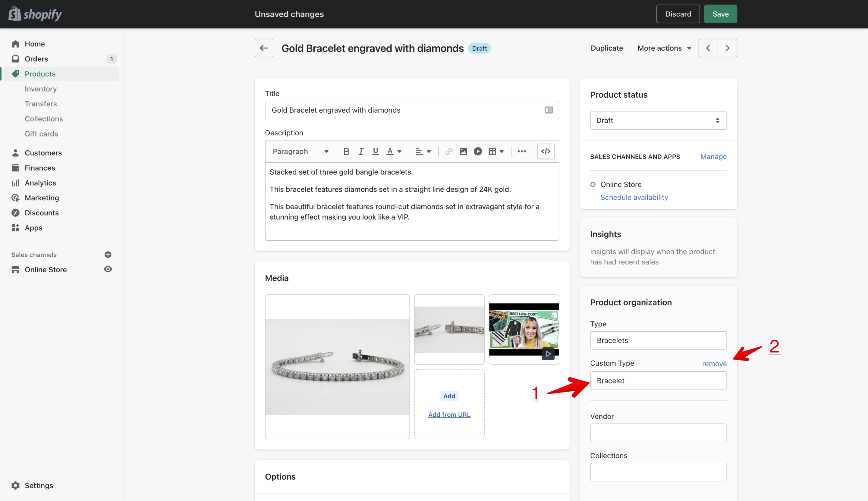Add a sales channel with plus icon

pos(108,254)
